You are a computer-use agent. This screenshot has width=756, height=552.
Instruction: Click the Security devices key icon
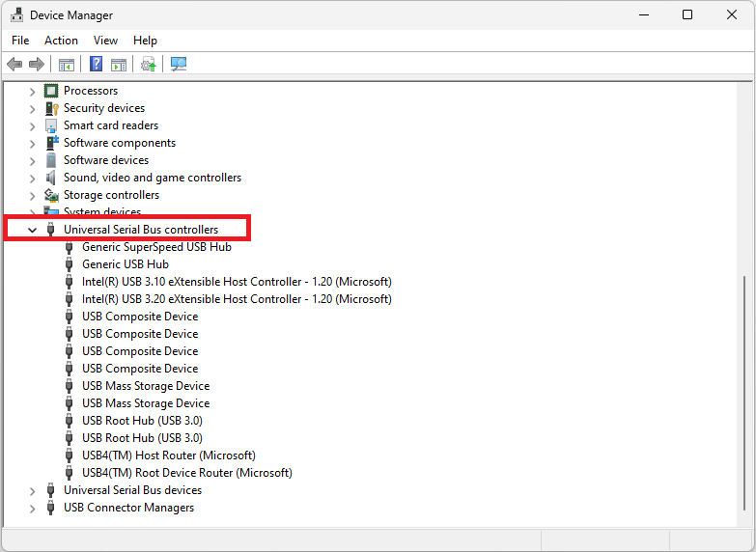coord(51,108)
